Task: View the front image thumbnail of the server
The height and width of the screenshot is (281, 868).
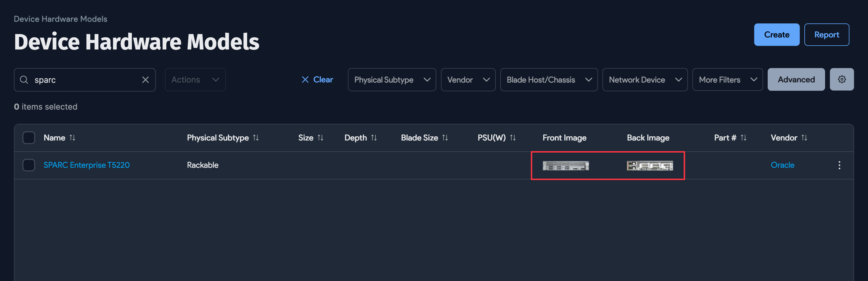Action: [566, 166]
